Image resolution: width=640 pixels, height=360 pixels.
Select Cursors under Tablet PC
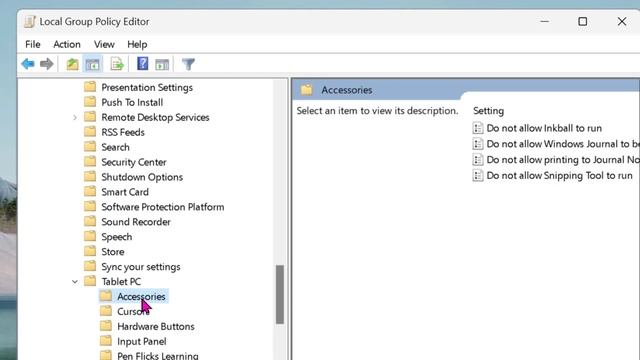coord(133,312)
